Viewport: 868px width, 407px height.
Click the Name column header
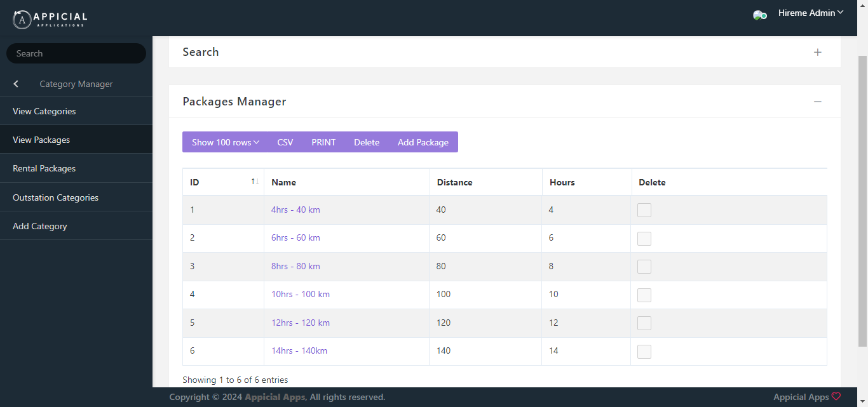point(347,182)
